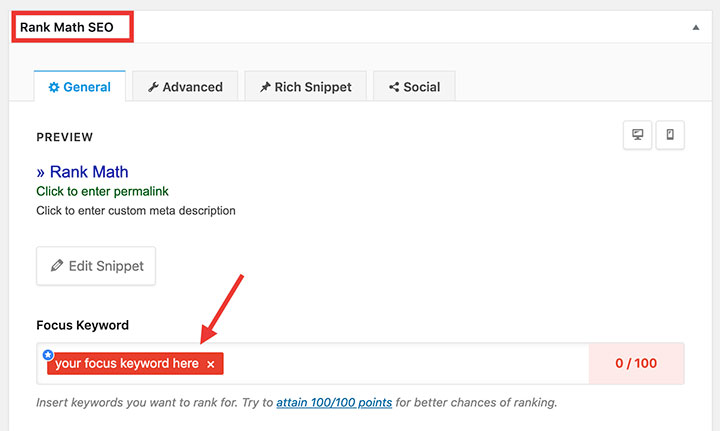The height and width of the screenshot is (431, 720).
Task: Click the desktop preview icon
Action: click(x=638, y=135)
